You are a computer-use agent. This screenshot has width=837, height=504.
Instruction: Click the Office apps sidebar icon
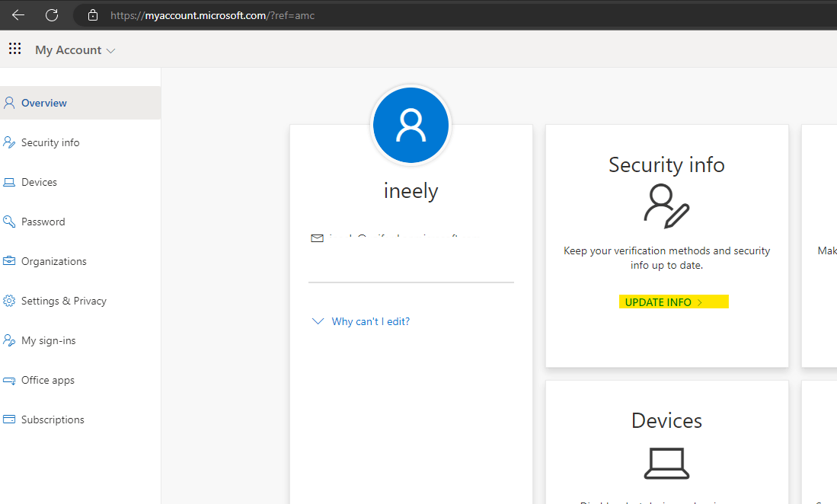pyautogui.click(x=9, y=380)
